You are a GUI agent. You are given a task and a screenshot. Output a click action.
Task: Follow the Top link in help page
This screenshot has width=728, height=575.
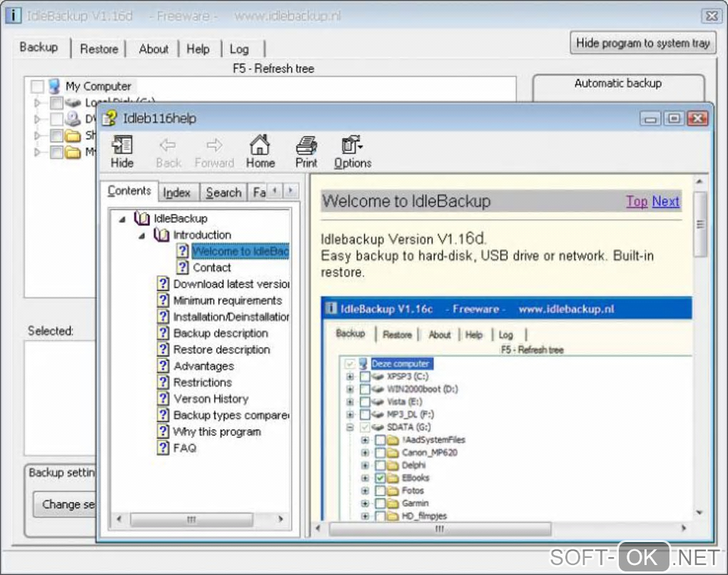point(637,201)
